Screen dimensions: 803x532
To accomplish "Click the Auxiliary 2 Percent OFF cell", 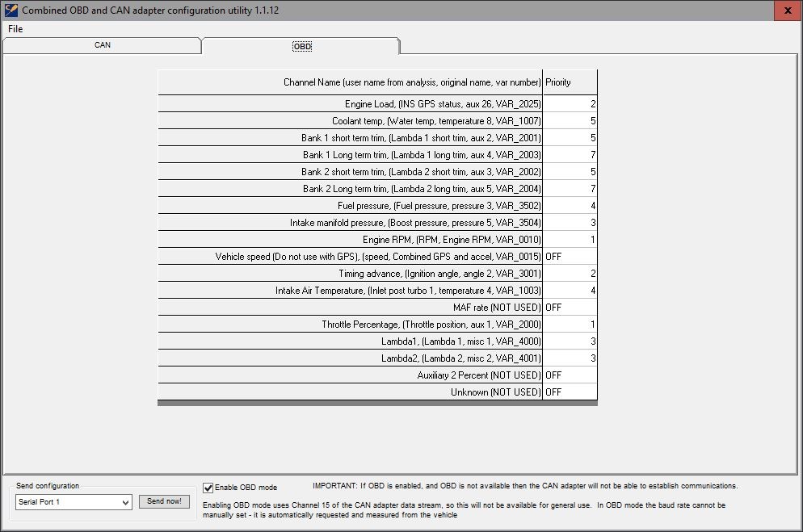I will point(570,375).
